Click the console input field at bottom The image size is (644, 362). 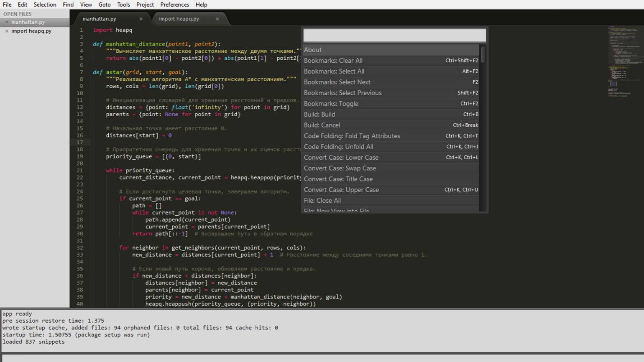click(x=322, y=358)
